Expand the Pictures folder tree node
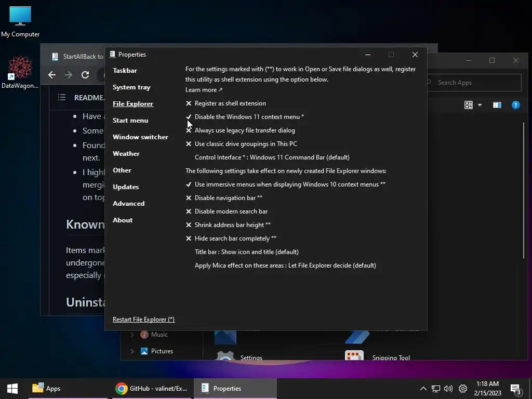The height and width of the screenshot is (399, 532). click(x=132, y=351)
